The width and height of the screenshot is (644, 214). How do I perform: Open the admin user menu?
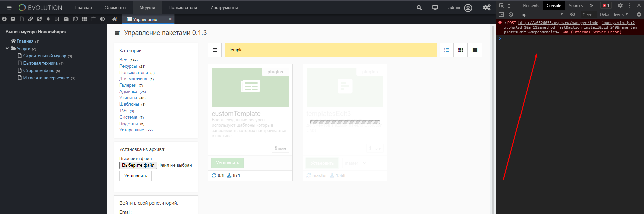pyautogui.click(x=460, y=7)
